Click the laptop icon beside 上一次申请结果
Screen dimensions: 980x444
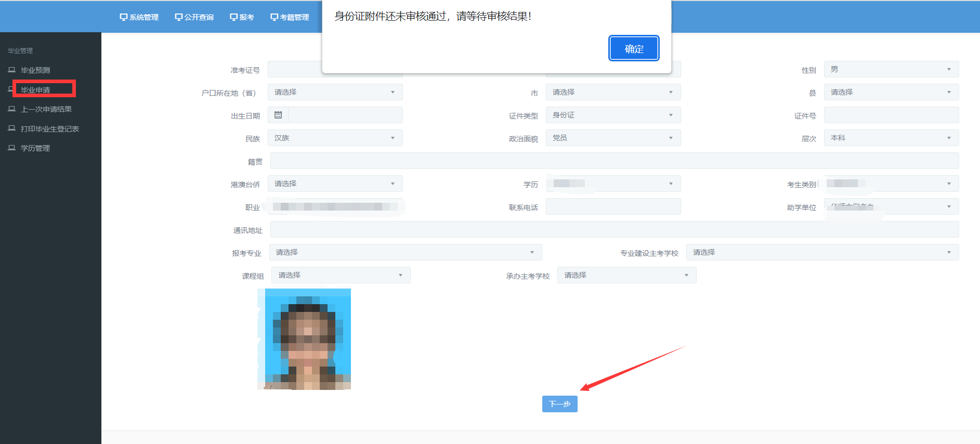coord(11,109)
